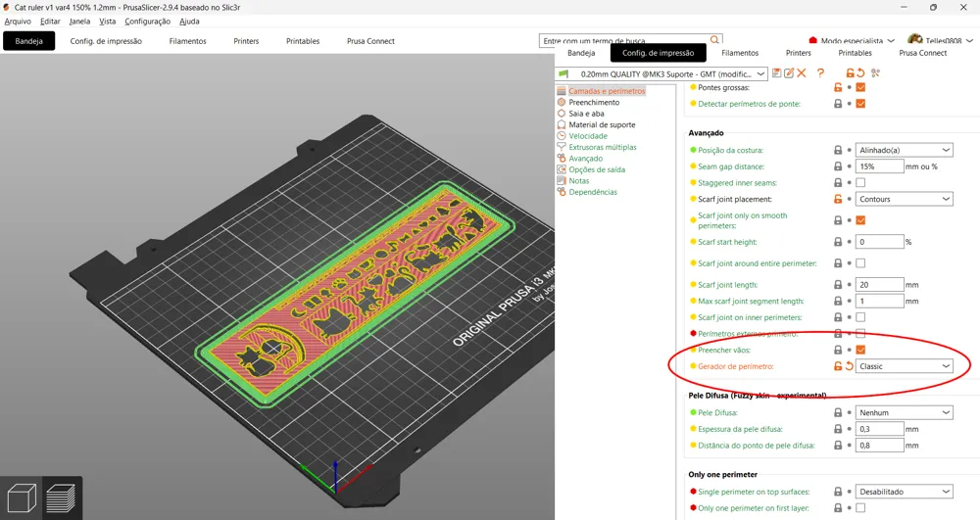
Task: Enable the Staggered inner seams checkbox
Action: 860,182
